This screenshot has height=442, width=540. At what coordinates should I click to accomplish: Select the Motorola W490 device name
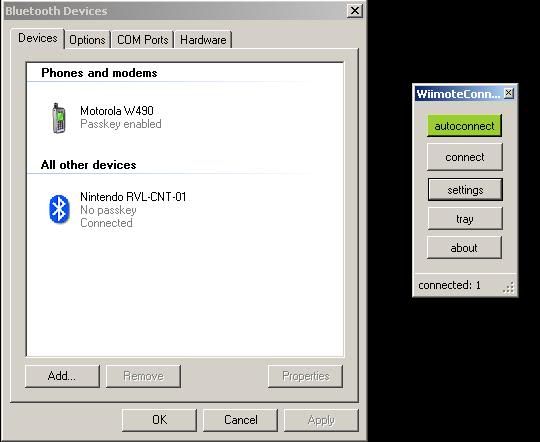pos(117,111)
